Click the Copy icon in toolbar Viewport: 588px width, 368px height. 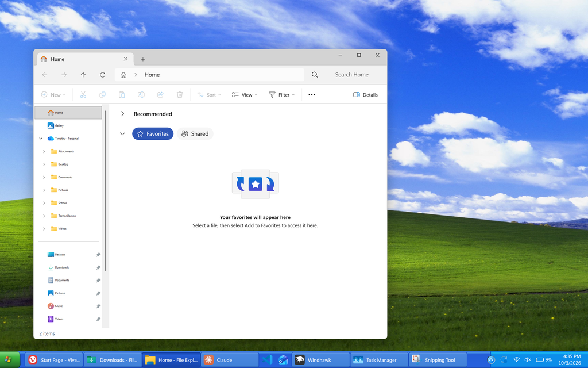[x=102, y=95]
